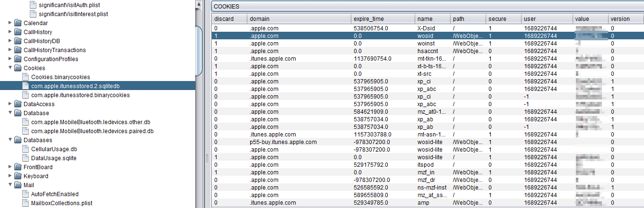Sort by the path column header
This screenshot has height=208, width=644.
[468, 19]
